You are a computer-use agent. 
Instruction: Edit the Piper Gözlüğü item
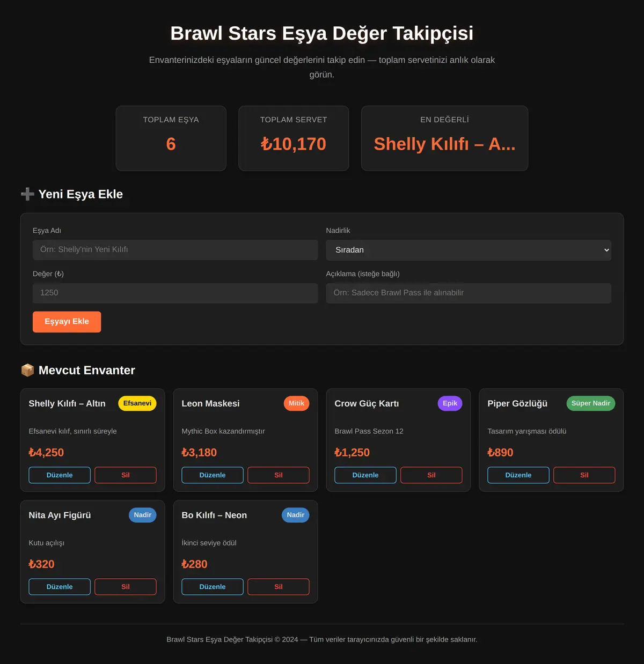click(x=518, y=475)
